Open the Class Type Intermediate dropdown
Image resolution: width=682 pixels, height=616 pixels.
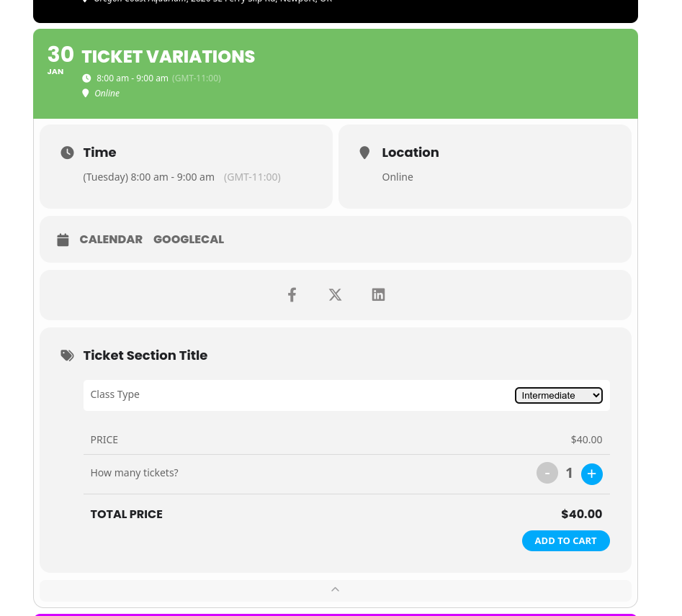pyautogui.click(x=558, y=396)
